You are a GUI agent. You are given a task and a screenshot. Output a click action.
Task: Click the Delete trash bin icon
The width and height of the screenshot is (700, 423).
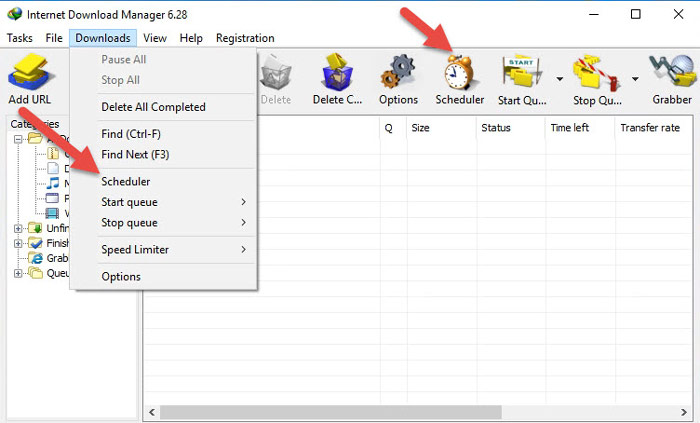(275, 72)
